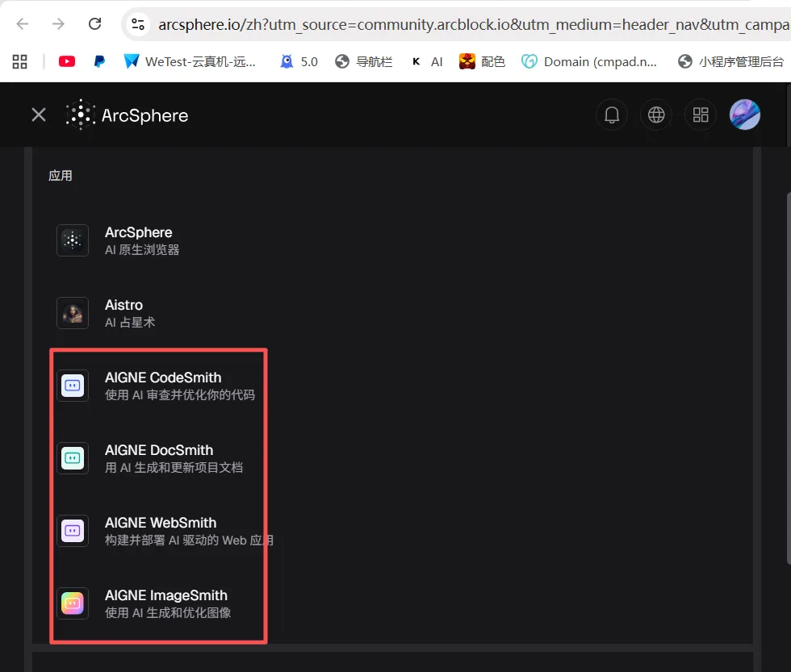
Task: Click the AIGNE DocSmith icon
Action: pos(73,458)
